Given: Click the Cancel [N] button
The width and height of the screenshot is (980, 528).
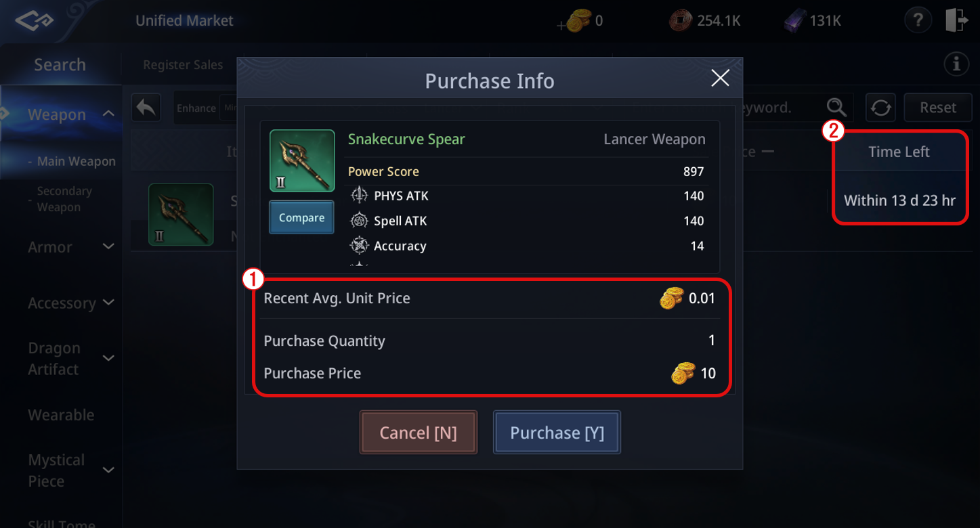Looking at the screenshot, I should click(x=418, y=432).
